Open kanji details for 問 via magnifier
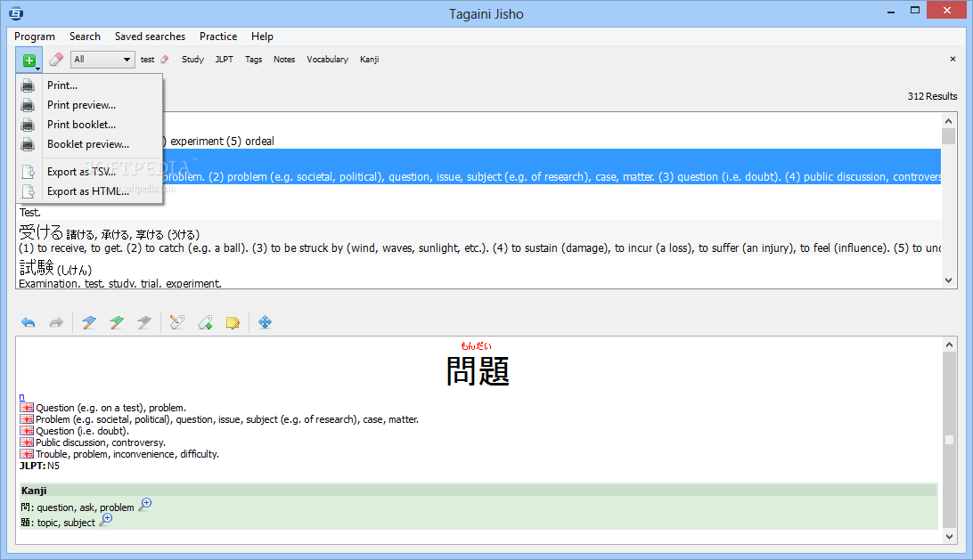 coord(145,504)
